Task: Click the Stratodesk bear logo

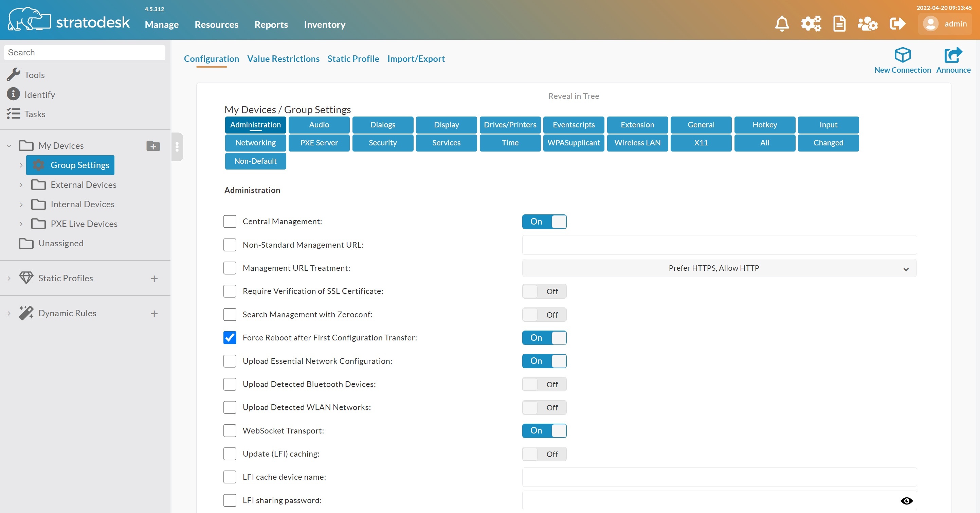Action: click(29, 19)
